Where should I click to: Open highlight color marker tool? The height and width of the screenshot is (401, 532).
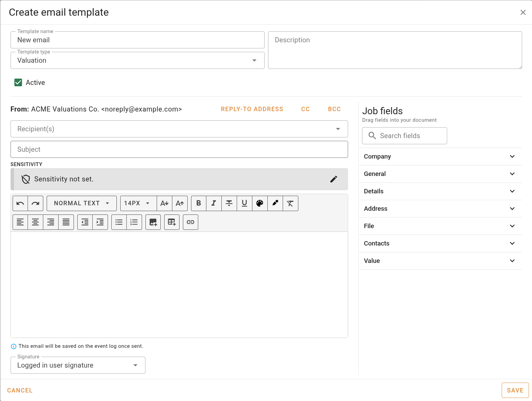pos(275,203)
